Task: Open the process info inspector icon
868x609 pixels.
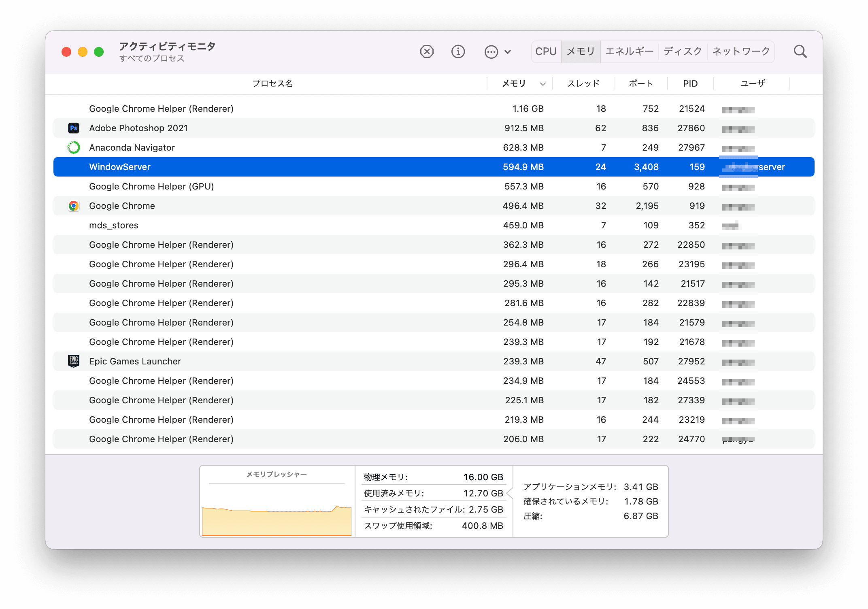Action: click(x=458, y=52)
